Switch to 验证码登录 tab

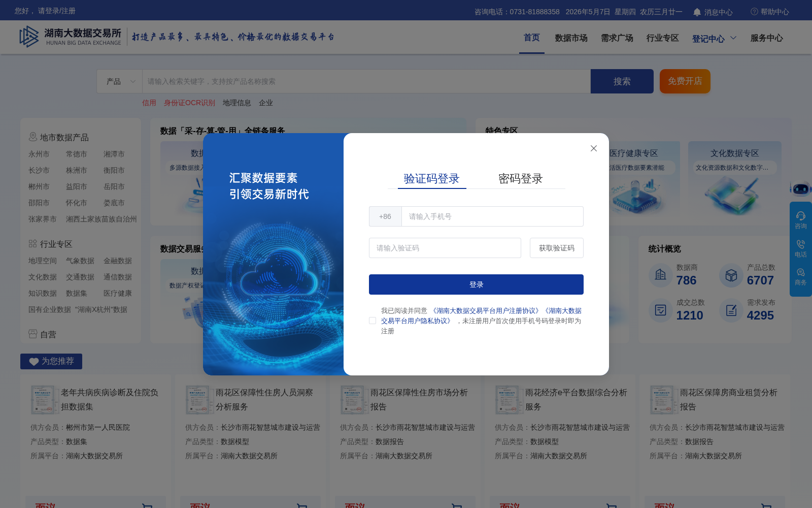(x=431, y=179)
